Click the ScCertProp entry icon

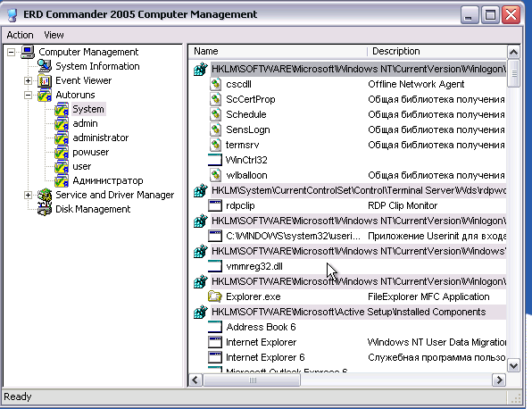pos(215,99)
